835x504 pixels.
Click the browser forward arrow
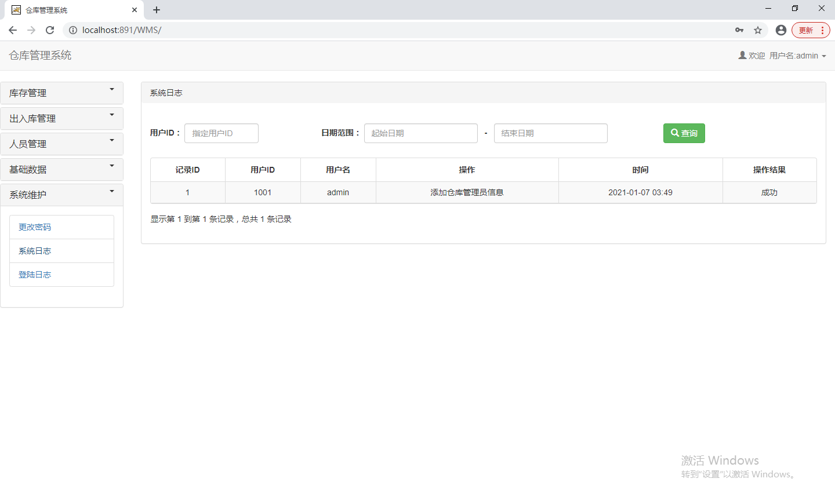[31, 30]
